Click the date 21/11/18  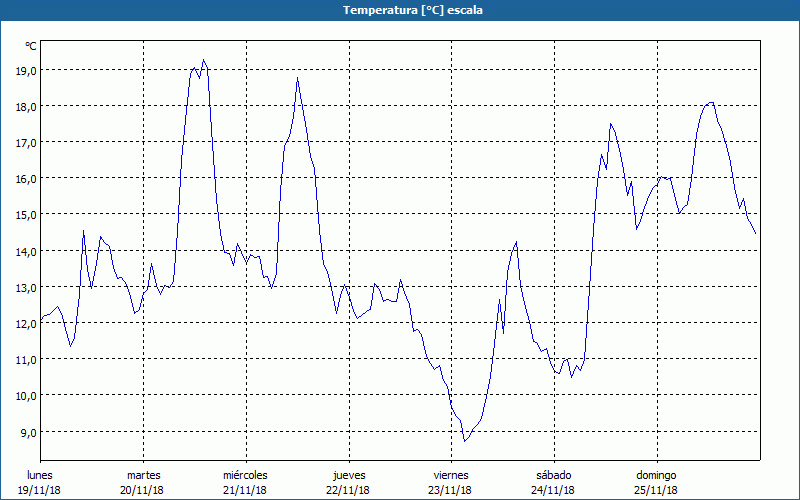tap(245, 490)
